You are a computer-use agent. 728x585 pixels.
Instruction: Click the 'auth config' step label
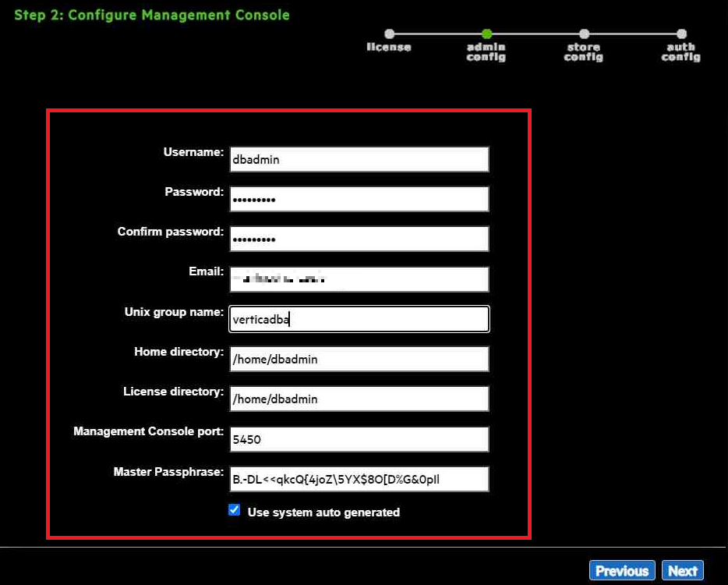point(681,52)
